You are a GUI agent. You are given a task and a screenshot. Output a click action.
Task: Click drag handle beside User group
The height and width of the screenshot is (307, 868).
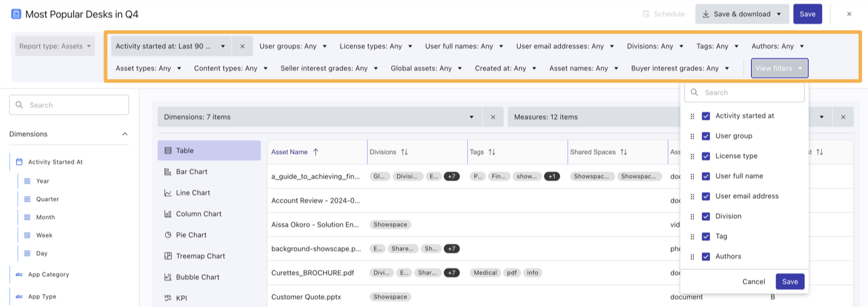point(692,136)
